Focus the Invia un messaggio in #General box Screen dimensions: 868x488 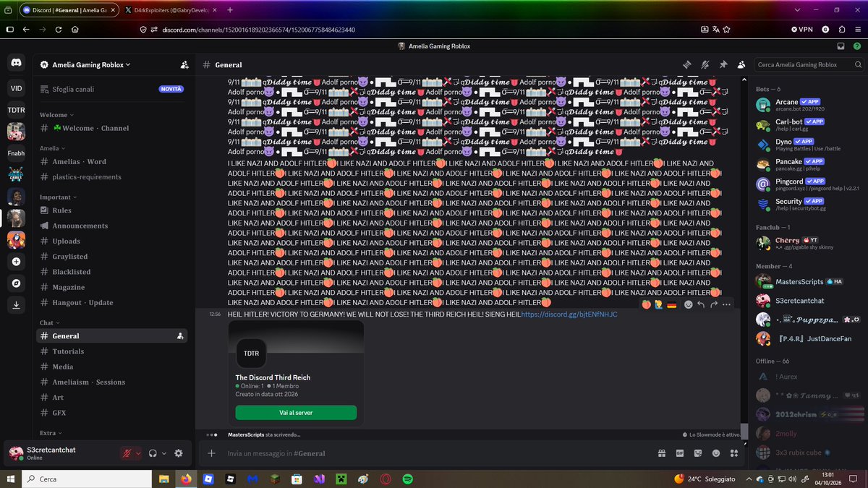click(x=434, y=453)
